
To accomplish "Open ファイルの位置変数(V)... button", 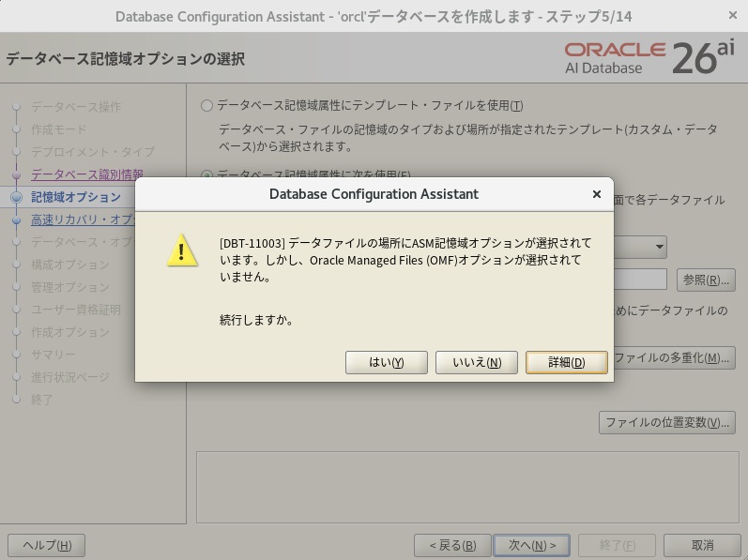I will [x=667, y=422].
